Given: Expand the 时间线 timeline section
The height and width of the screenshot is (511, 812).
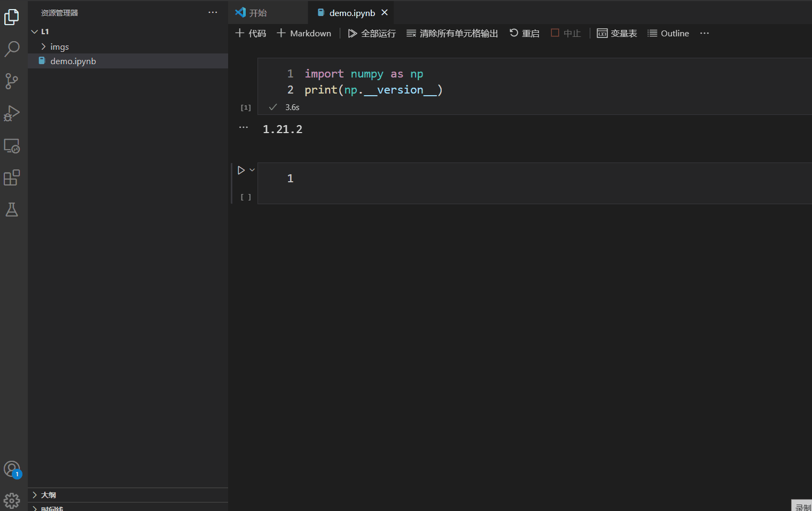Looking at the screenshot, I should [128, 507].
